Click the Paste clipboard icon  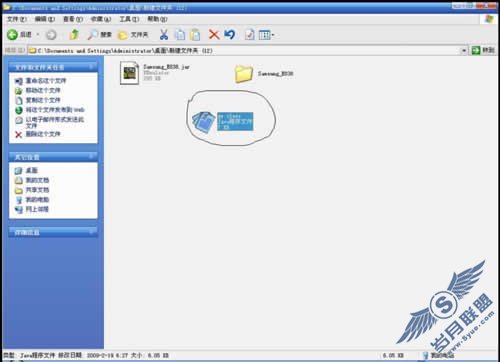pyautogui.click(x=195, y=35)
